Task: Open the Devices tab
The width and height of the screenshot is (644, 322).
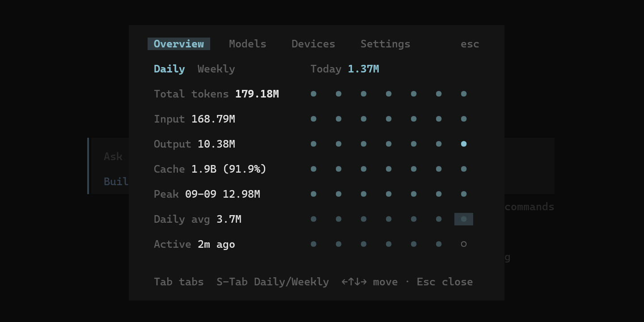Action: tap(314, 44)
